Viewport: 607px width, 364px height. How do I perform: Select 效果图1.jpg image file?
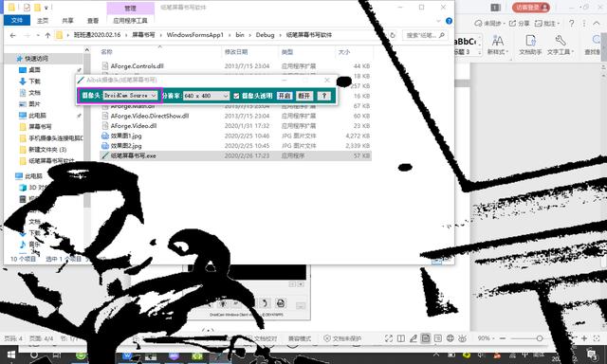point(126,136)
